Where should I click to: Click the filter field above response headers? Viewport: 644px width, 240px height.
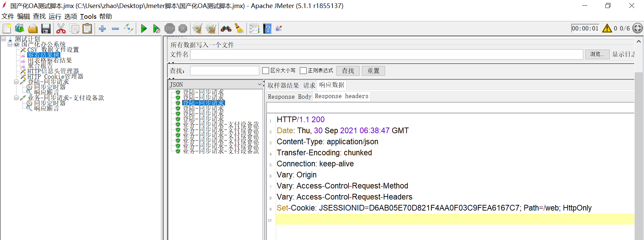450,108
